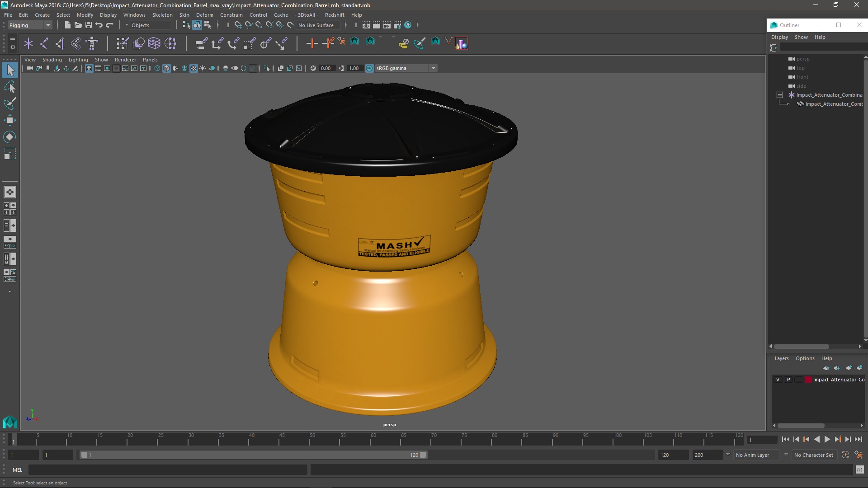Screen dimensions: 868x488
Task: Toggle textured display in viewport toolbar
Action: (x=193, y=68)
